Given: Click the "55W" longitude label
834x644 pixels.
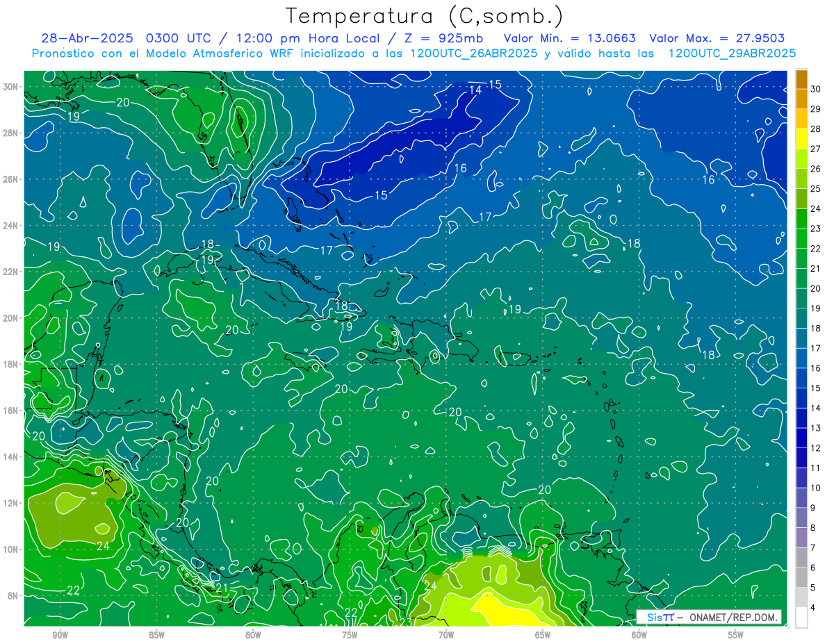Looking at the screenshot, I should 736,636.
